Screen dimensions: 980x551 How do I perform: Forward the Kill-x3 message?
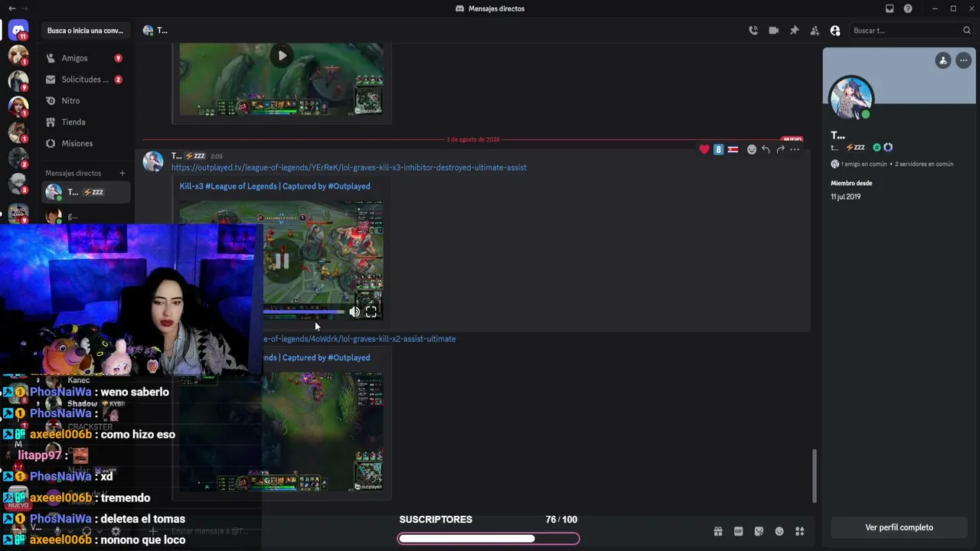[780, 149]
